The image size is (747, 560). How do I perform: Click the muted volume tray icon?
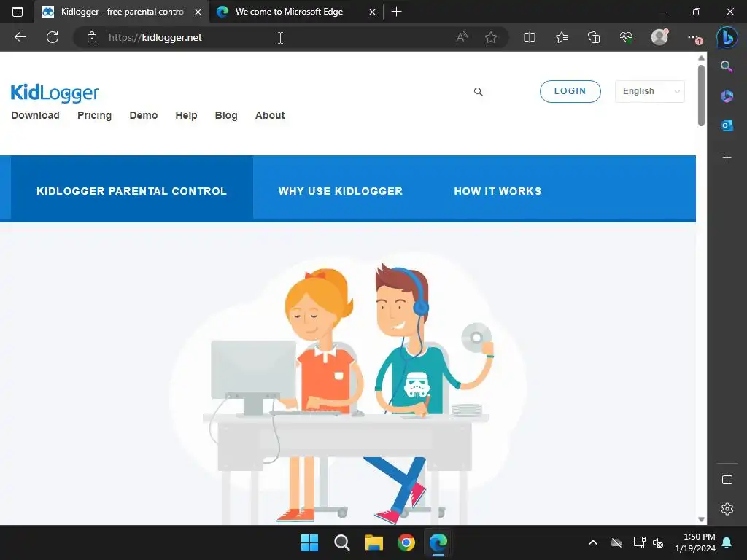click(658, 542)
